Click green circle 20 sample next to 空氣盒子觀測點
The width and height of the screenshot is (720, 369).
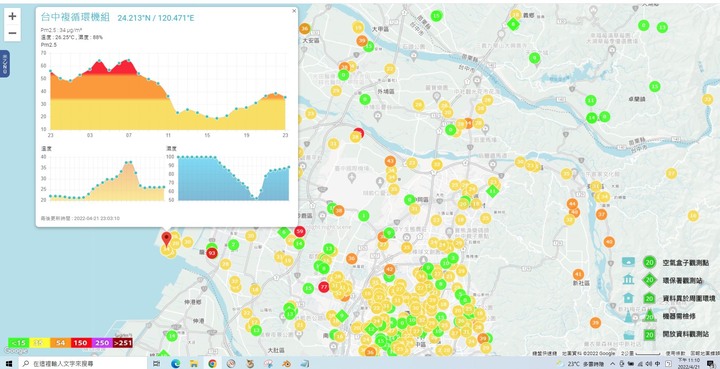(649, 262)
